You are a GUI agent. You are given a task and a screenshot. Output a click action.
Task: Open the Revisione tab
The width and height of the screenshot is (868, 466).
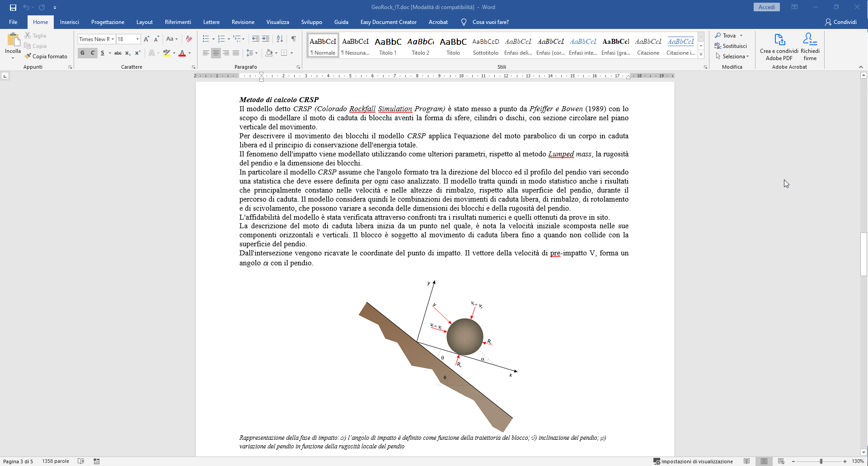[243, 22]
